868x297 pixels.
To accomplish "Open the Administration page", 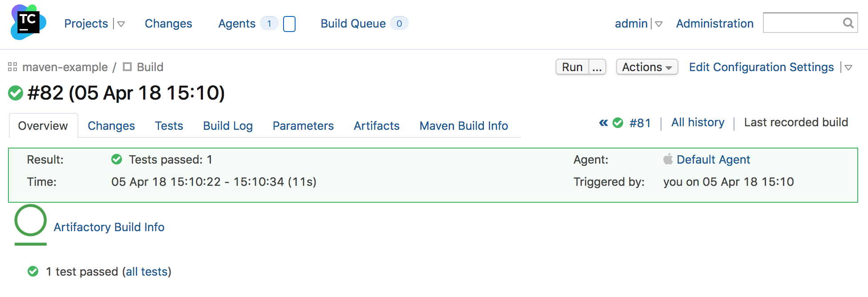I will point(714,24).
